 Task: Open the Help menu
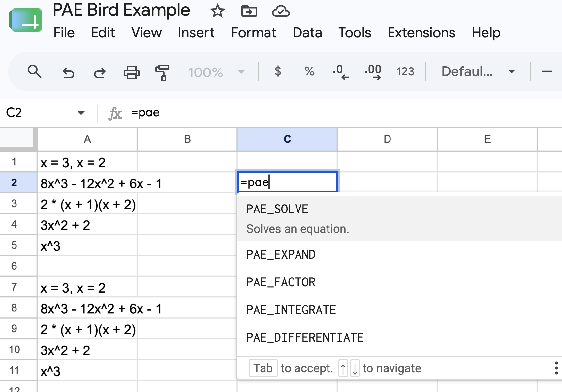pyautogui.click(x=486, y=33)
